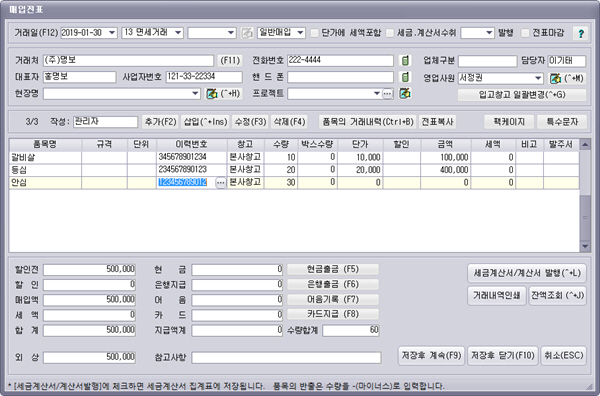Click 저장후 닫기(F10) button
The height and width of the screenshot is (396, 600).
[503, 356]
